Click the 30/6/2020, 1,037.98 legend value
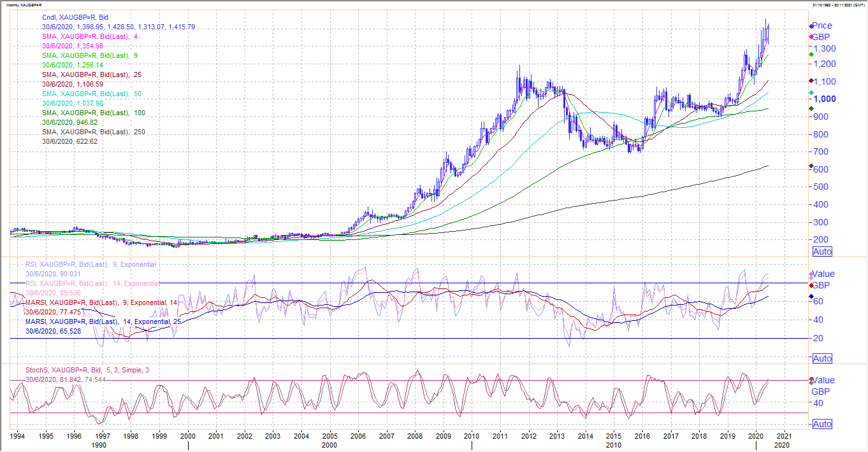This screenshot has width=868, height=452. (73, 103)
